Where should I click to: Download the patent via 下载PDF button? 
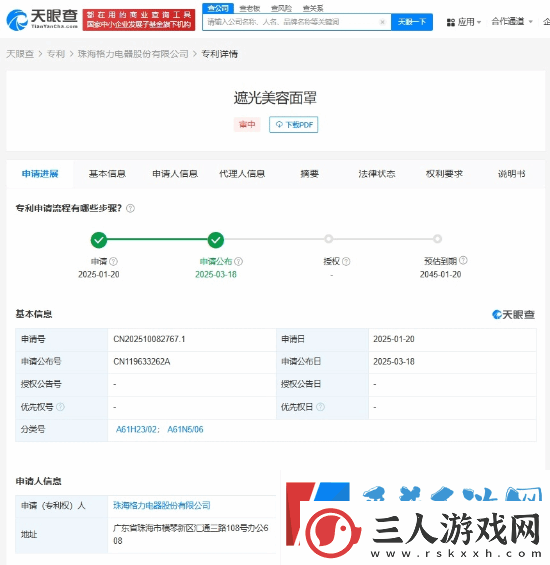point(293,125)
